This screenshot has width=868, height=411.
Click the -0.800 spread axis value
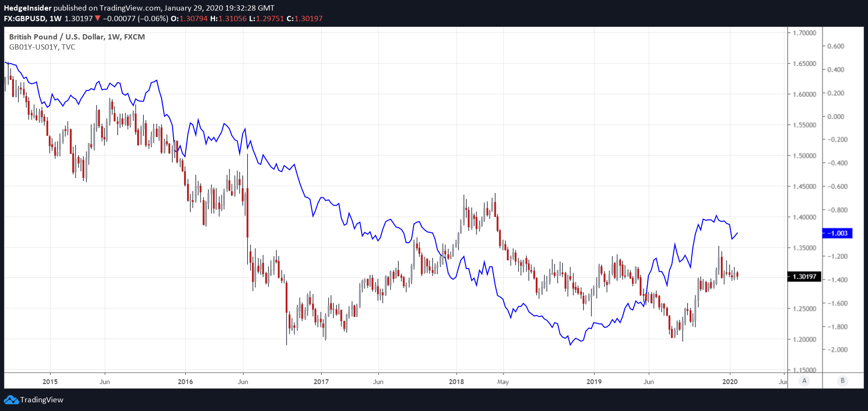tap(837, 210)
